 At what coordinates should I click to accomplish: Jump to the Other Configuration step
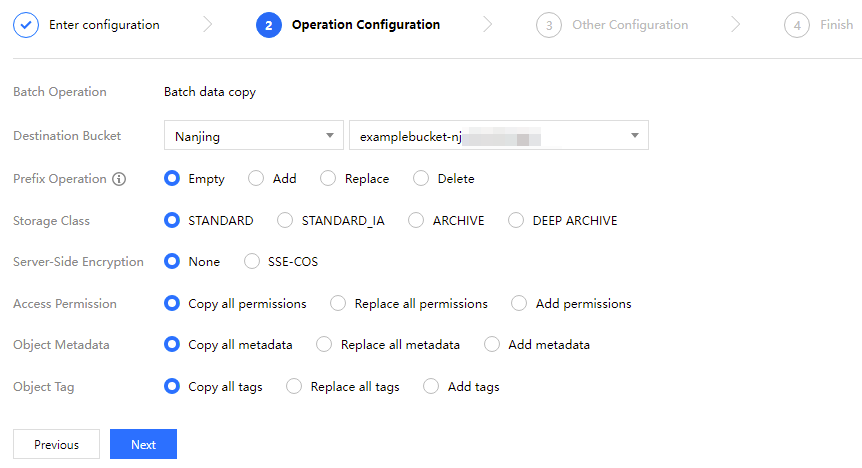pyautogui.click(x=629, y=25)
